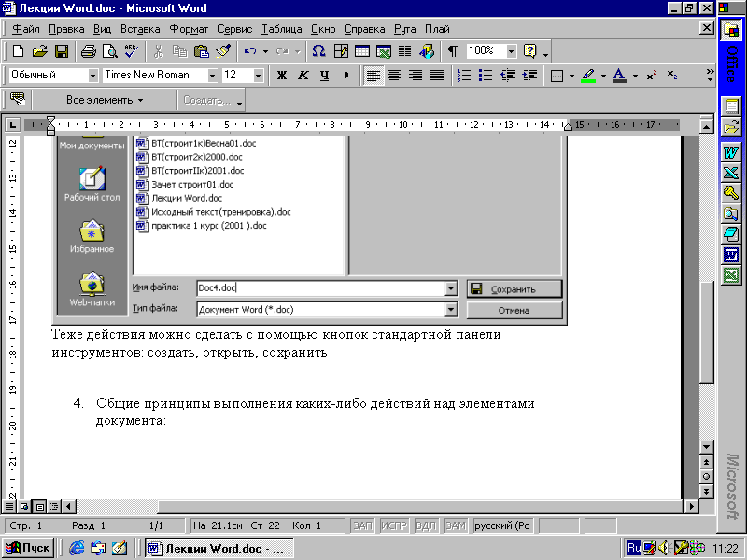
Task: Expand the Times New Roman font list
Action: pyautogui.click(x=213, y=76)
